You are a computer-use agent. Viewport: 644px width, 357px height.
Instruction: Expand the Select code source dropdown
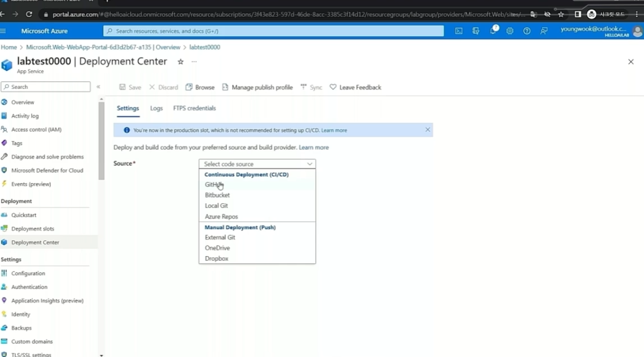(257, 164)
